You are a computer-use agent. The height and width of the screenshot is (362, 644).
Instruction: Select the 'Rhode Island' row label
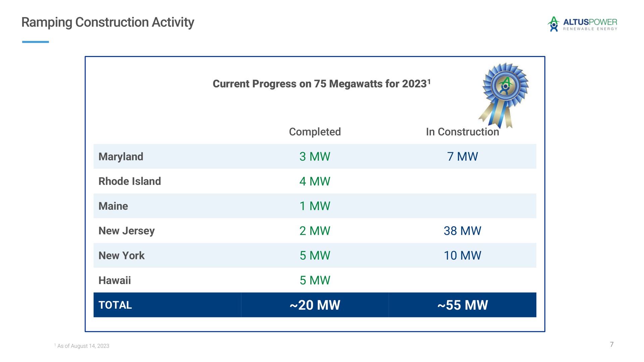129,181
